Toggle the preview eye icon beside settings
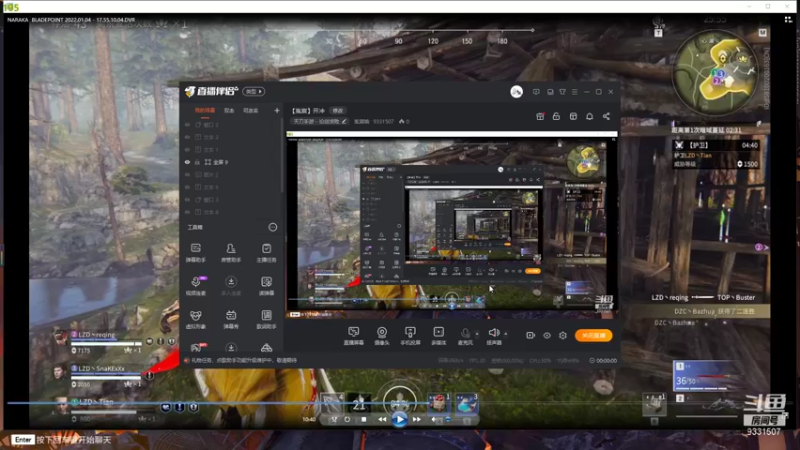This screenshot has height=450, width=800. (547, 335)
